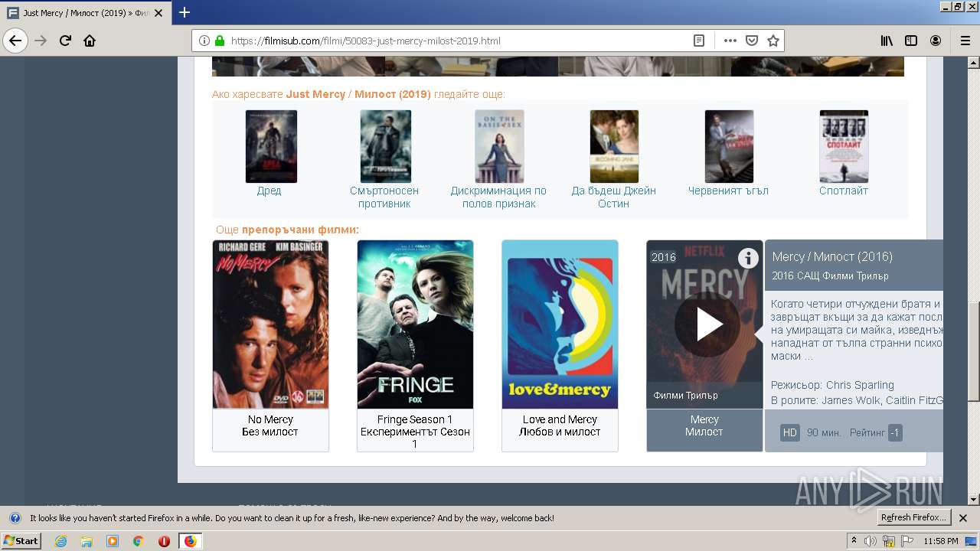Viewport: 980px width, 551px height.
Task: Open Червеният ъгъл poster thumbnail
Action: tap(729, 146)
